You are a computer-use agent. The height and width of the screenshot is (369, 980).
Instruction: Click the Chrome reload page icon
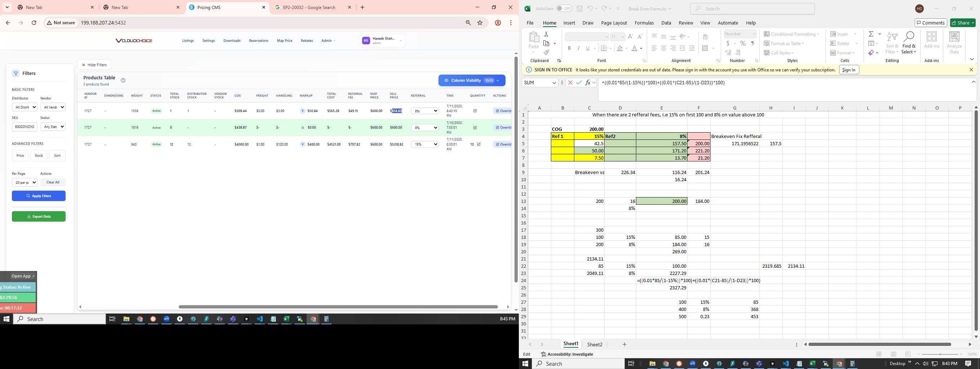pos(34,23)
